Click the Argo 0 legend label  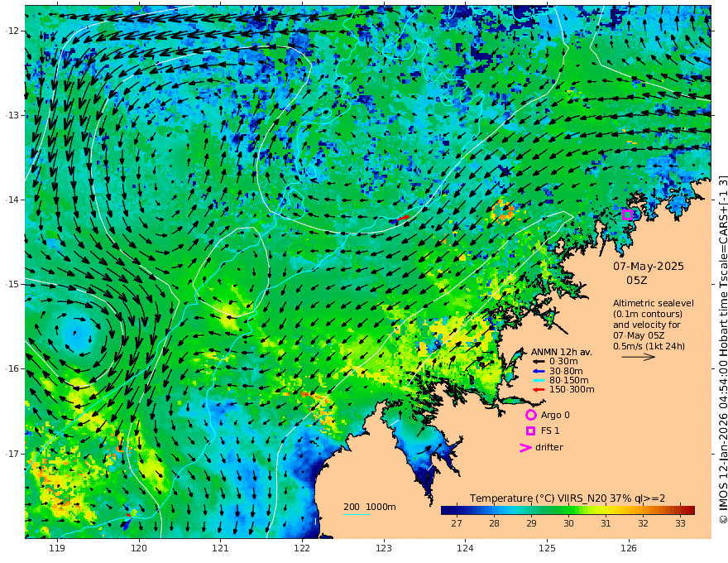pyautogui.click(x=555, y=415)
